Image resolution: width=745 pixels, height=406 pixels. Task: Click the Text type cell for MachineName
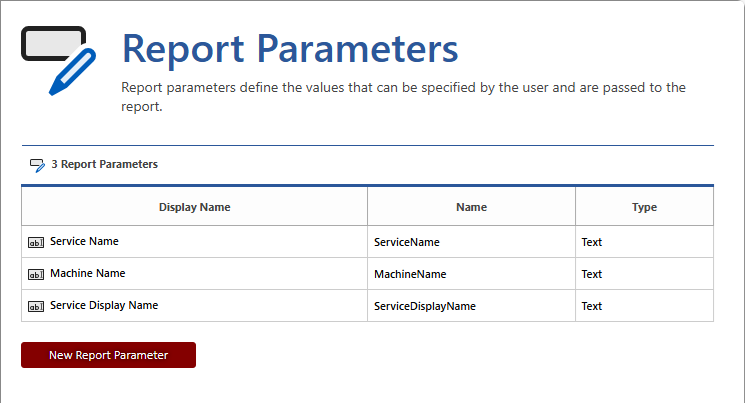592,274
